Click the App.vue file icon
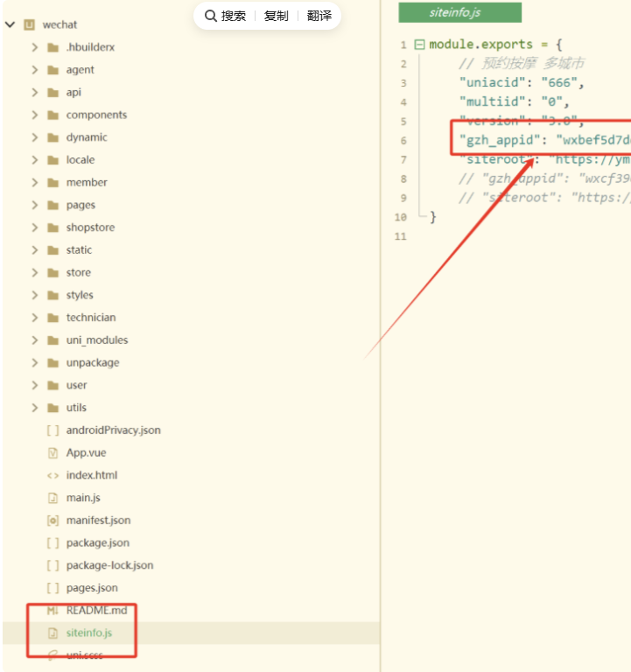The width and height of the screenshot is (631, 672). coord(53,452)
